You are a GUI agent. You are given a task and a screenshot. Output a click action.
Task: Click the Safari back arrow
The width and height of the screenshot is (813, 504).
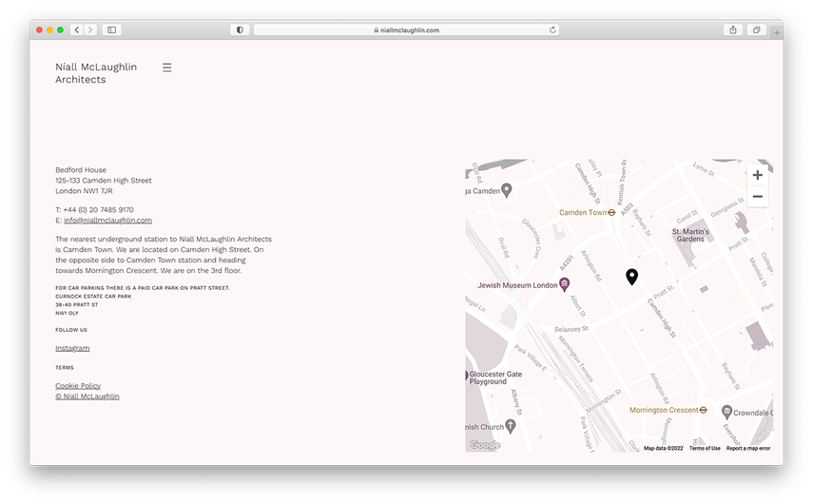point(77,30)
